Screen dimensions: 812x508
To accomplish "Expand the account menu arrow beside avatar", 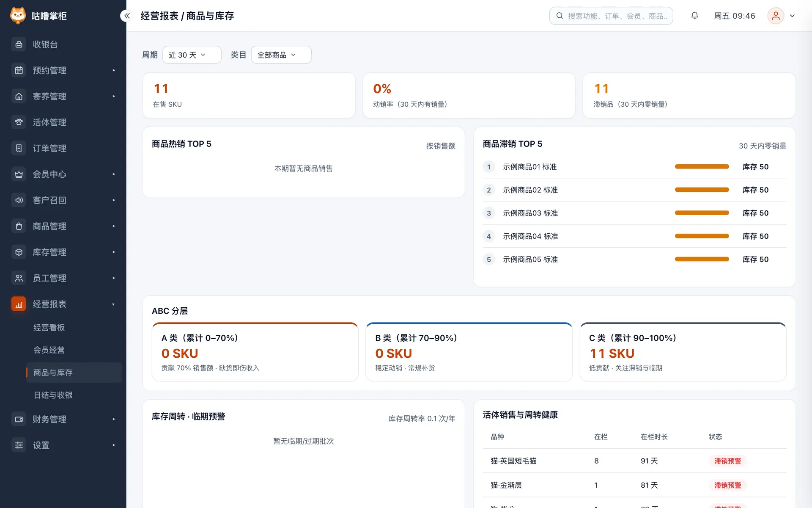I will (792, 16).
